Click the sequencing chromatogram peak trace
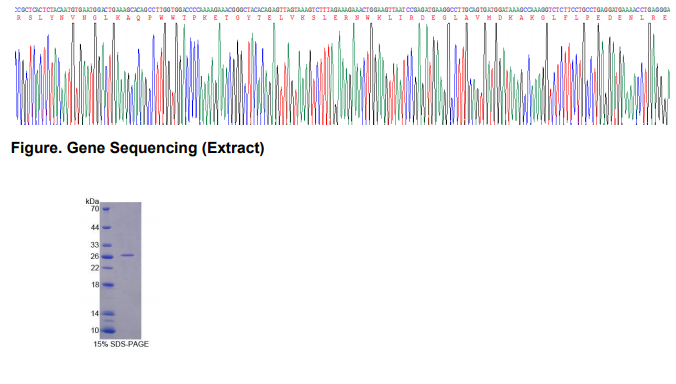 click(x=343, y=74)
